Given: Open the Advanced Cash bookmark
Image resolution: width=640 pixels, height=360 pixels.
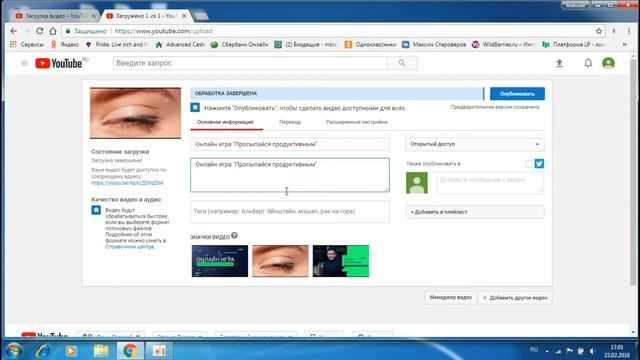Looking at the screenshot, I should (x=180, y=44).
